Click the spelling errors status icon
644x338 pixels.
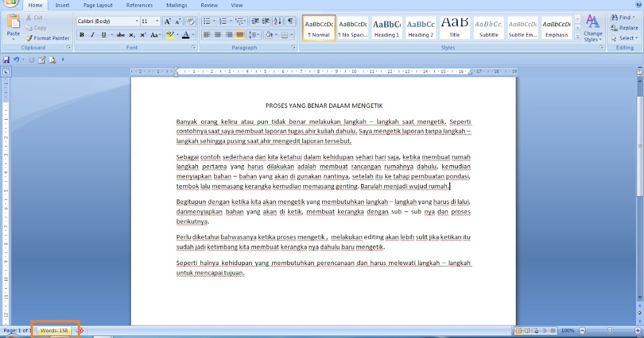(81, 330)
